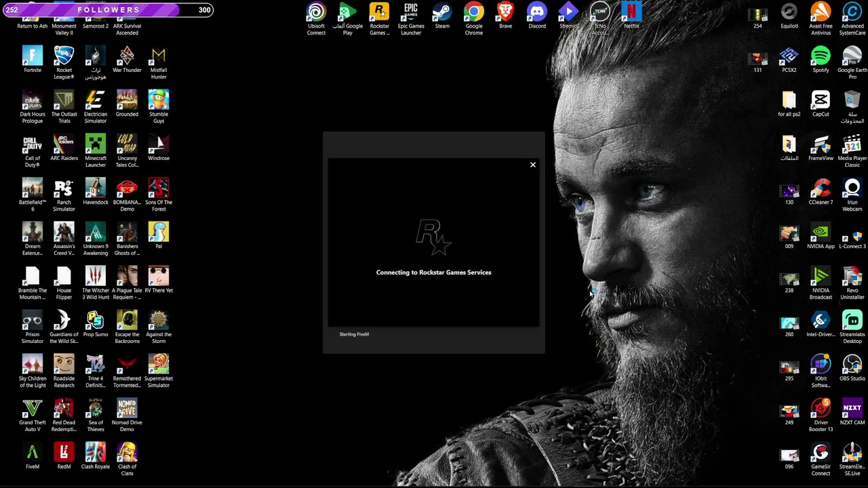Viewport: 868px width, 488px height.
Task: Open the Media Player Classic shortcut
Action: [x=852, y=150]
